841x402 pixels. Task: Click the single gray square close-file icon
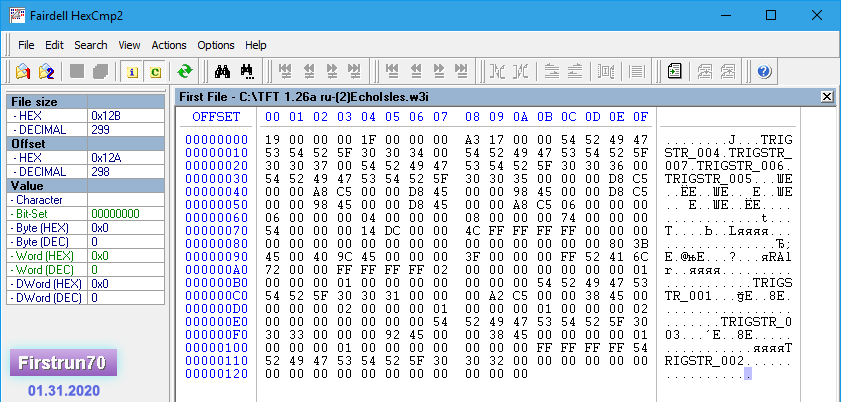pos(77,71)
